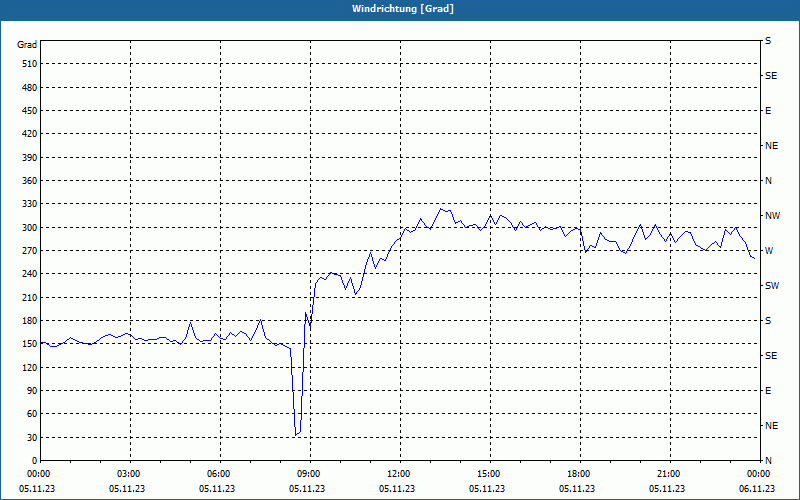Click the 'NE' compass label near 405 degrees

tap(771, 146)
